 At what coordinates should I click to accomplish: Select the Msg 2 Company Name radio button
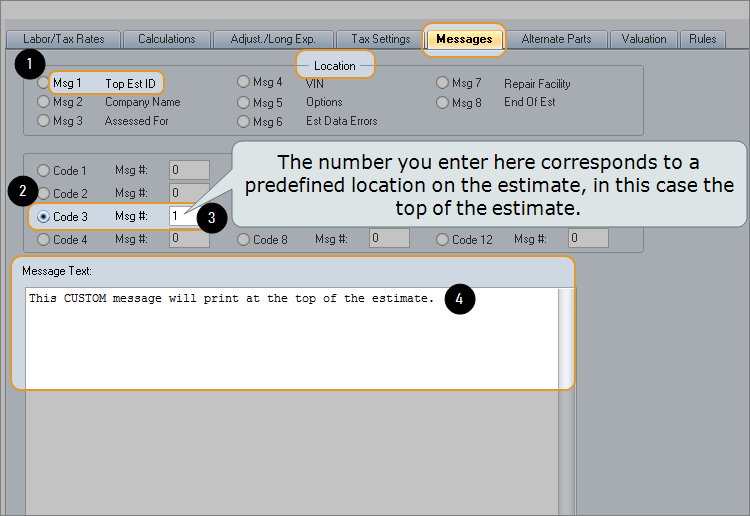tap(43, 102)
